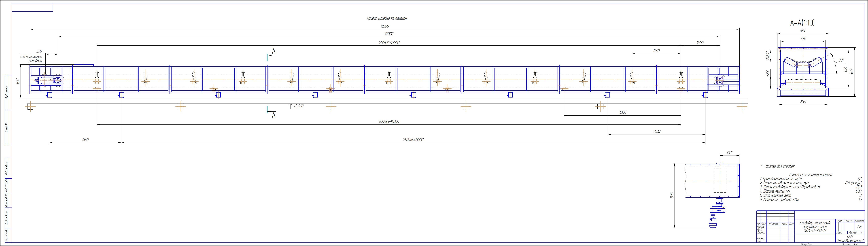Click the tension drum at left end
Image resolution: width=868 pixels, height=246 pixels.
[58, 81]
